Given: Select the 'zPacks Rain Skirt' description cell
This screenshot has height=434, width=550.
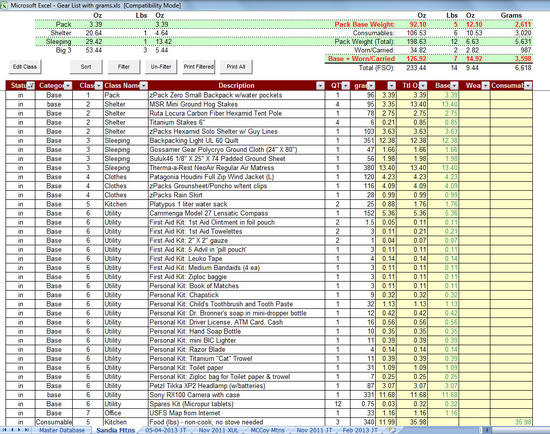Looking at the screenshot, I should pyautogui.click(x=236, y=195).
